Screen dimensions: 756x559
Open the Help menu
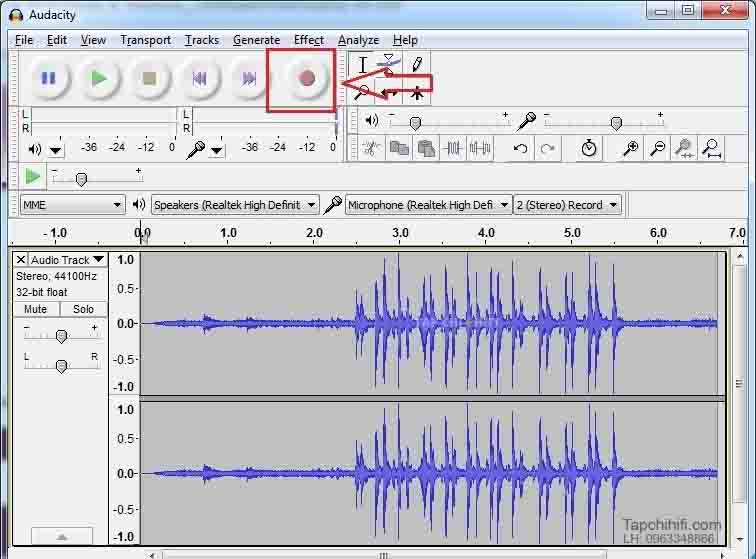pyautogui.click(x=405, y=40)
